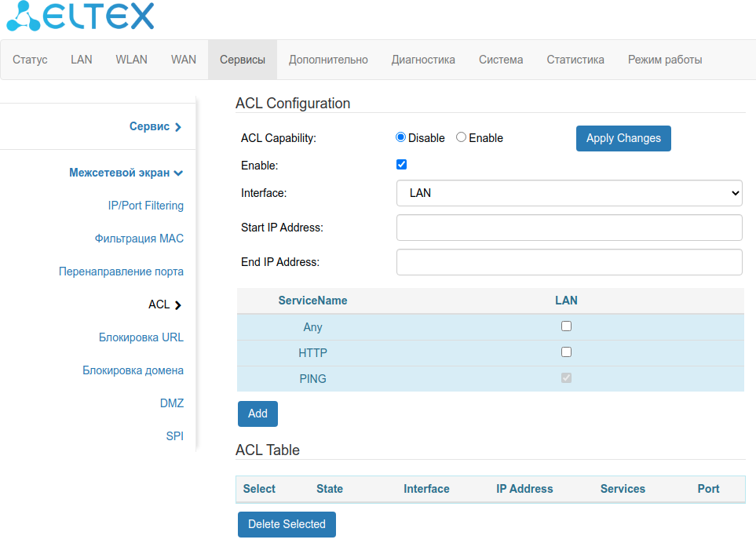The height and width of the screenshot is (543, 756).
Task: Click the End IP Address field
Action: 569,262
